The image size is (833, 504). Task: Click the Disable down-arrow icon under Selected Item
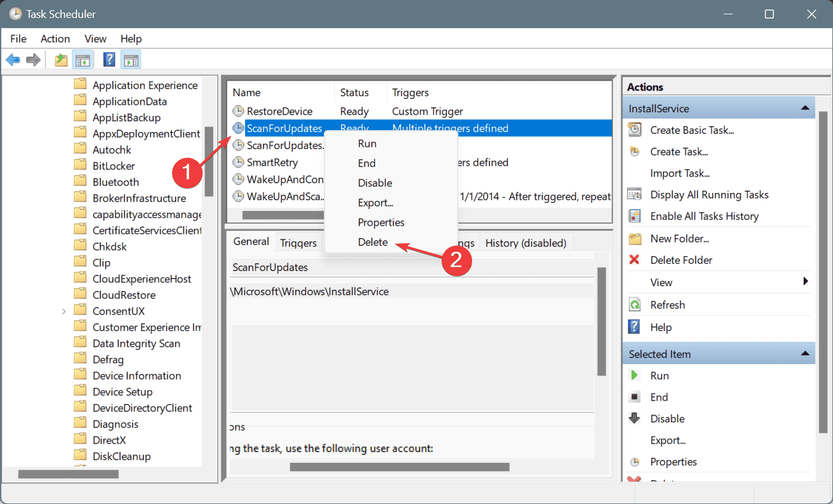(635, 419)
